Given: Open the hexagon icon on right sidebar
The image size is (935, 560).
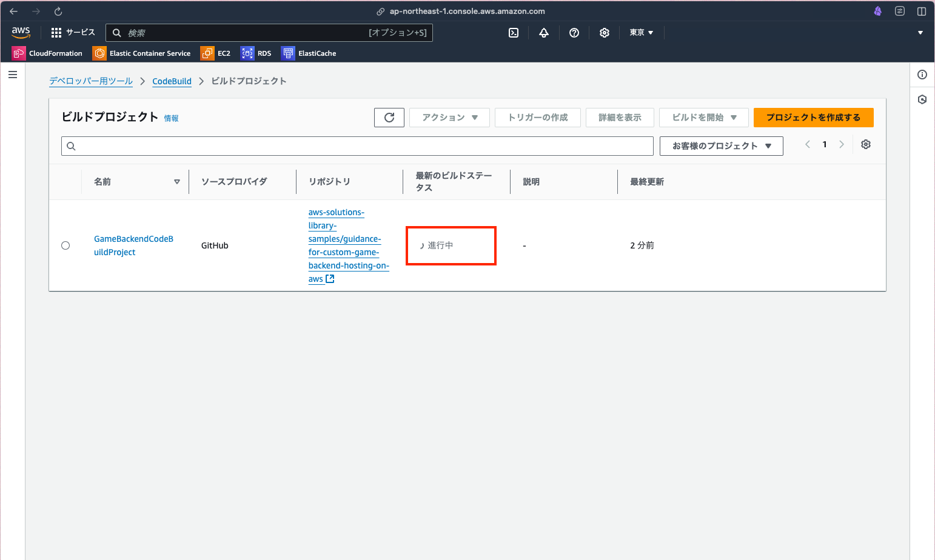Looking at the screenshot, I should 922,99.
